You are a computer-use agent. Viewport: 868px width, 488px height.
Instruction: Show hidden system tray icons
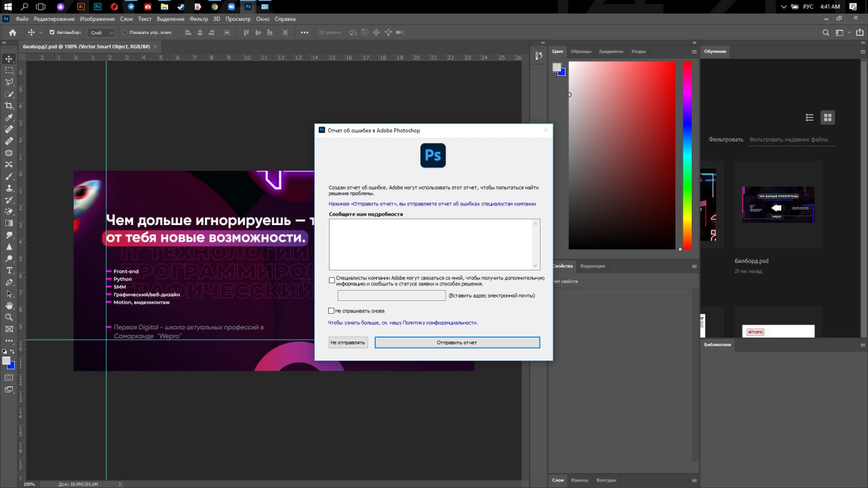(784, 6)
